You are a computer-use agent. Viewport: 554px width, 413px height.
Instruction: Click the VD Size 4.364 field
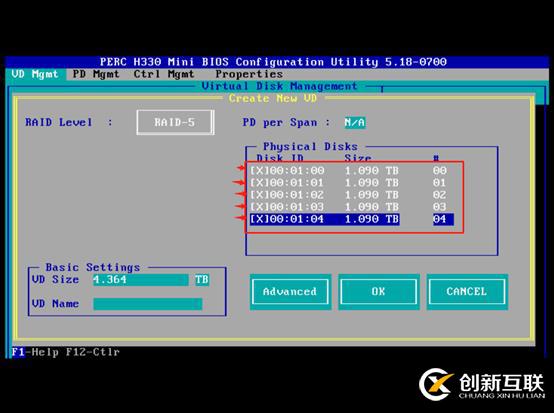pyautogui.click(x=141, y=280)
